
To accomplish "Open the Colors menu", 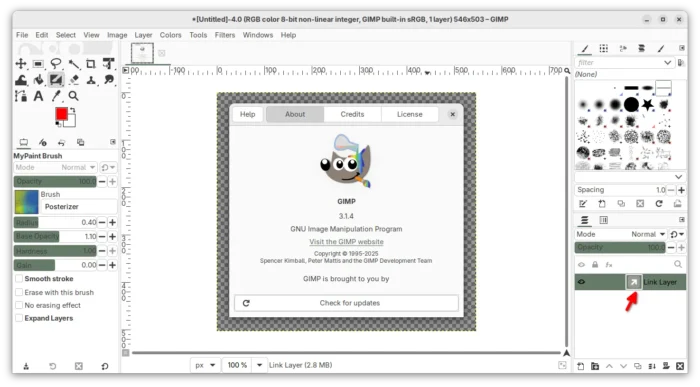I will tap(171, 35).
